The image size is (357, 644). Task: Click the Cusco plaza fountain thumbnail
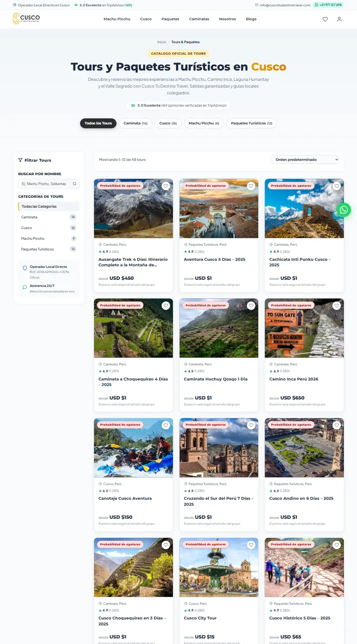[x=219, y=568]
